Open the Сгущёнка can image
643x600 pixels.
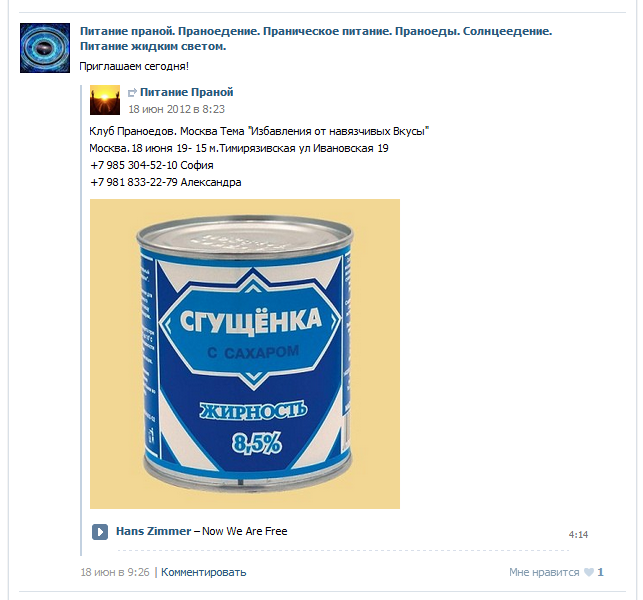245,354
